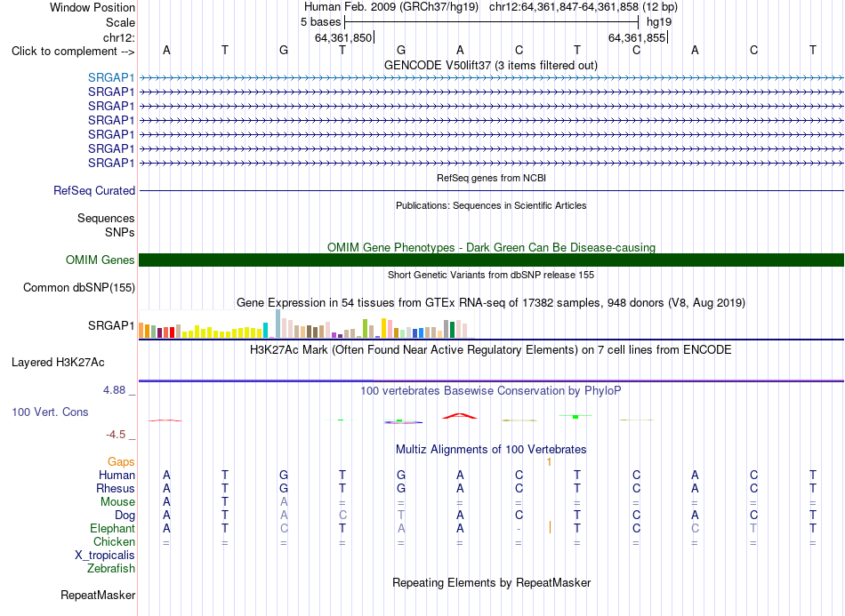Image resolution: width=845 pixels, height=616 pixels.
Task: Click the dark green bar in GTEx chart
Action: click(452, 329)
